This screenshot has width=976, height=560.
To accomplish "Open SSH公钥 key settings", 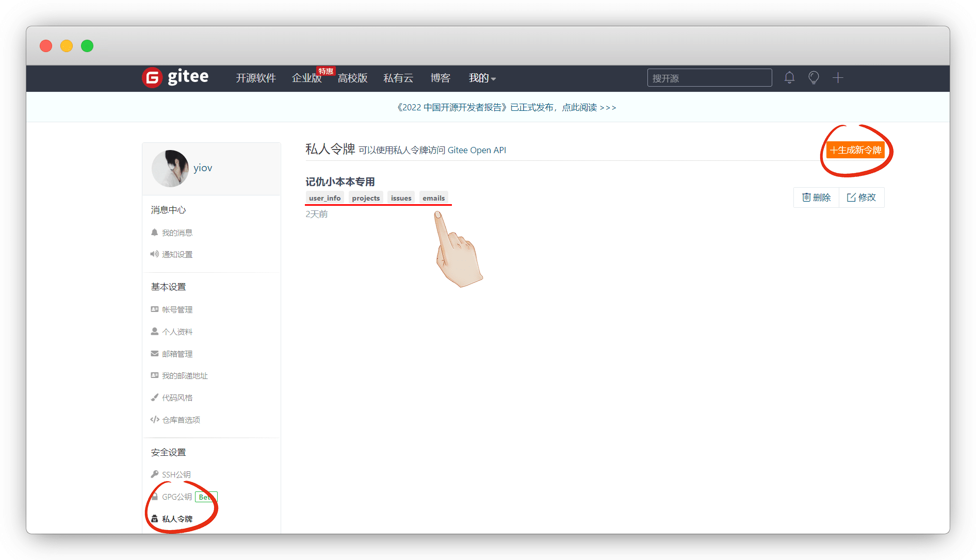I will click(176, 475).
